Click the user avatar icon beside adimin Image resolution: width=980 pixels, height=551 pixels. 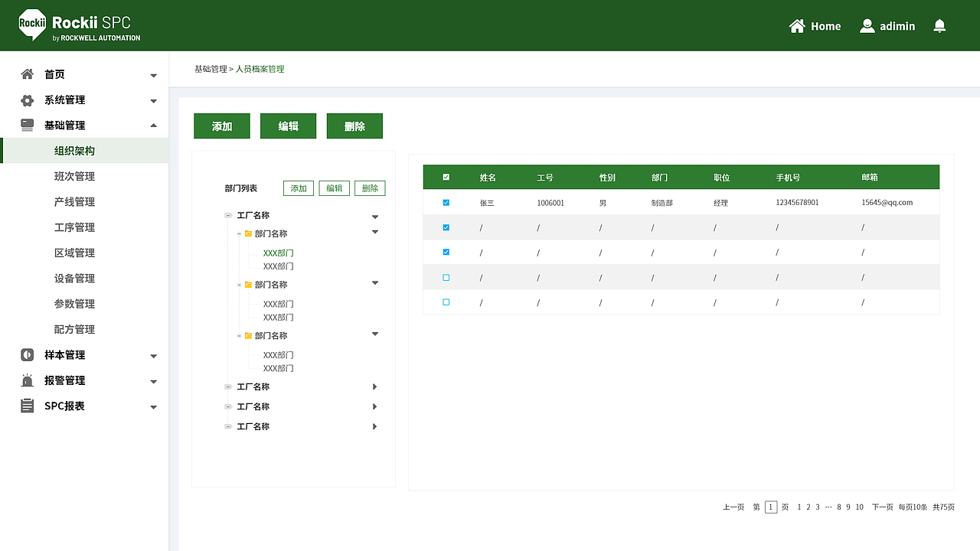(x=867, y=26)
